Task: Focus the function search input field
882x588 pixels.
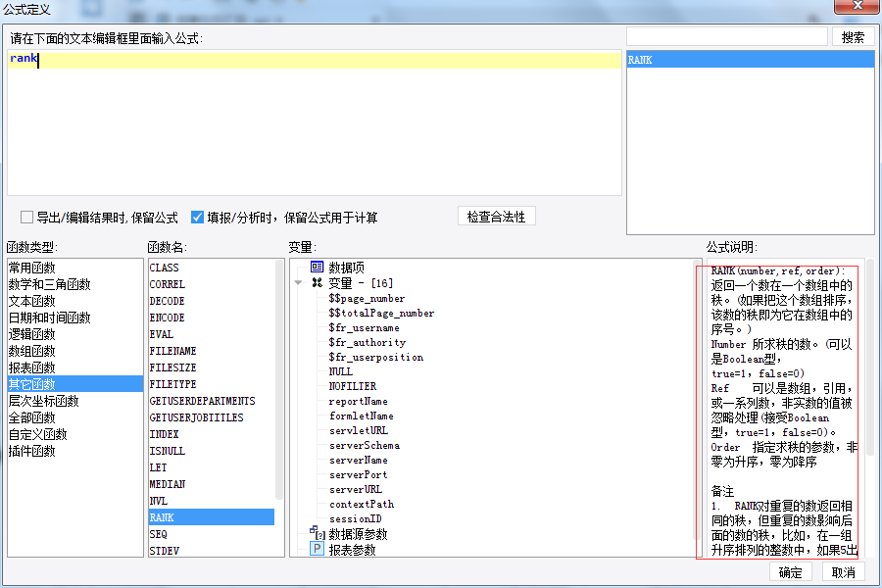Action: tap(726, 37)
